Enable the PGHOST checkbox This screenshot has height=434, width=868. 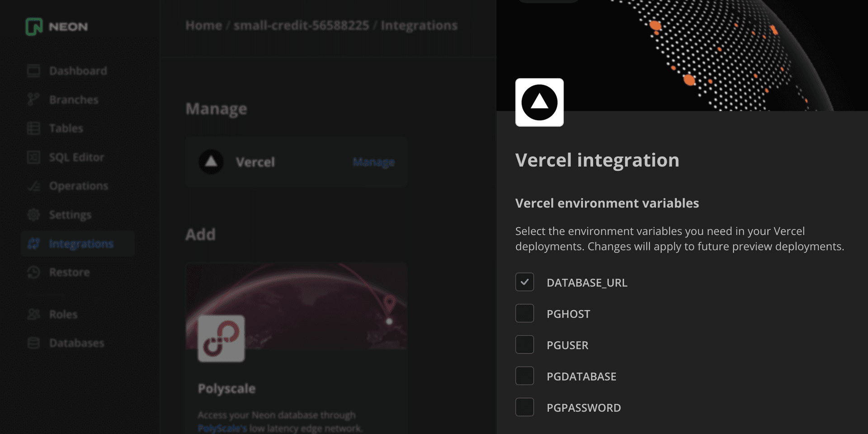click(x=524, y=313)
